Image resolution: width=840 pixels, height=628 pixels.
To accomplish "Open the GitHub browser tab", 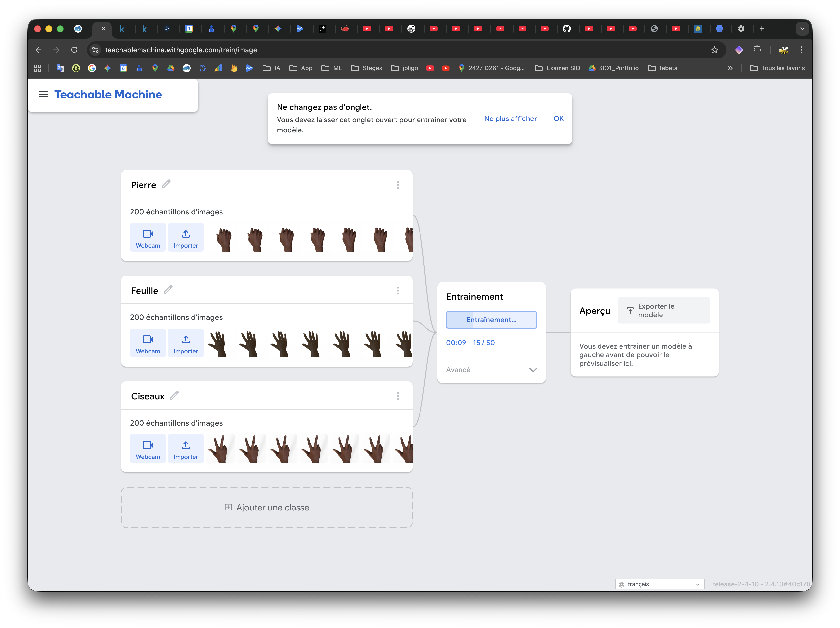I will coord(567,29).
